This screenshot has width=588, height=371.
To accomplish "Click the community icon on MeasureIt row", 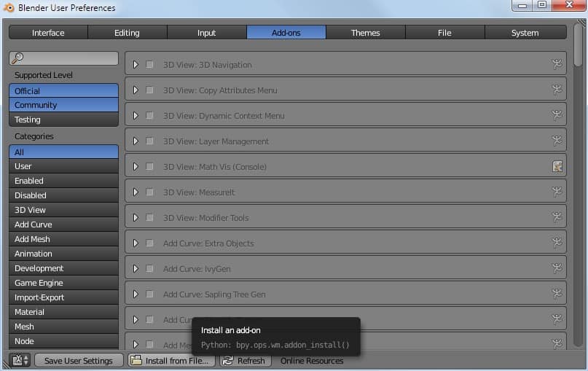I will click(557, 192).
